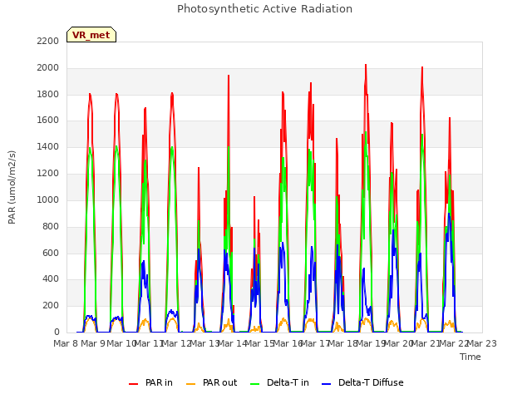The height and width of the screenshot is (399, 532).
Task: Click the 1000 y-axis tick value
Action: (x=48, y=199)
